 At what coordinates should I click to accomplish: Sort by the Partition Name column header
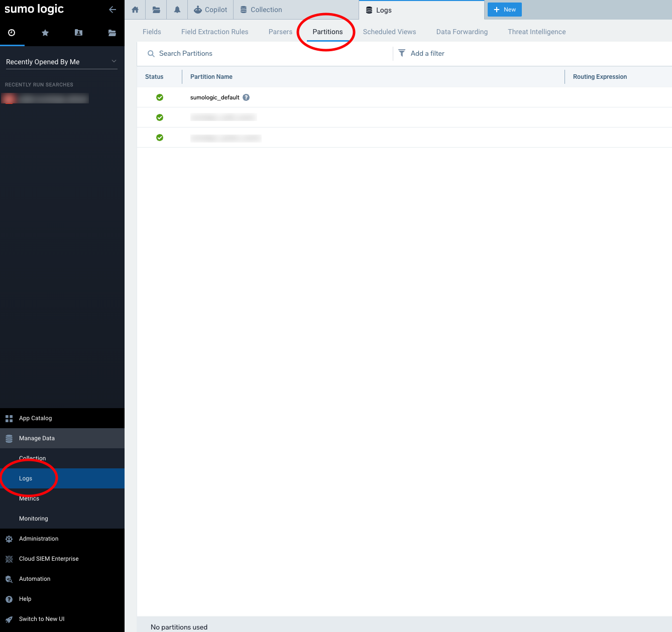(211, 77)
